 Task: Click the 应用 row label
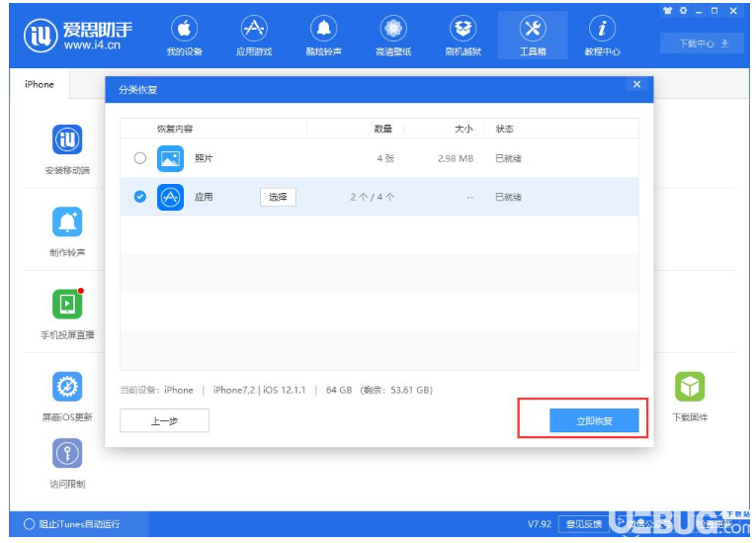click(204, 197)
